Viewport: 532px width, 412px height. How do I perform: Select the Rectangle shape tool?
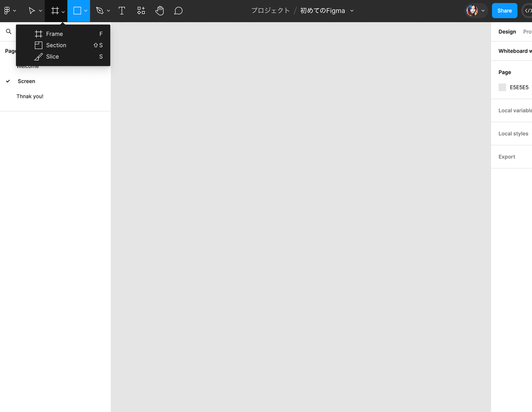[77, 11]
